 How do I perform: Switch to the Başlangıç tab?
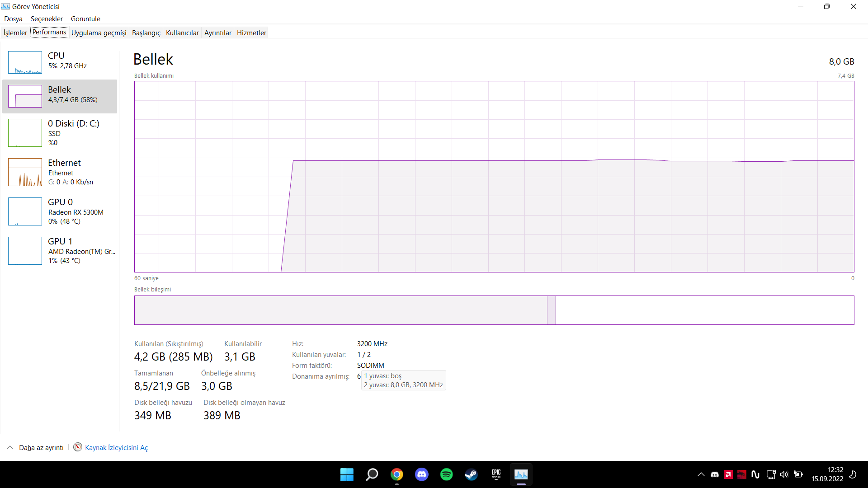[x=146, y=33]
